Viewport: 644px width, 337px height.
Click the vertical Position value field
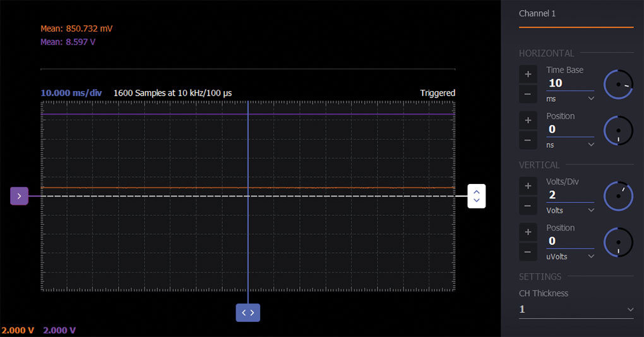[x=570, y=241]
